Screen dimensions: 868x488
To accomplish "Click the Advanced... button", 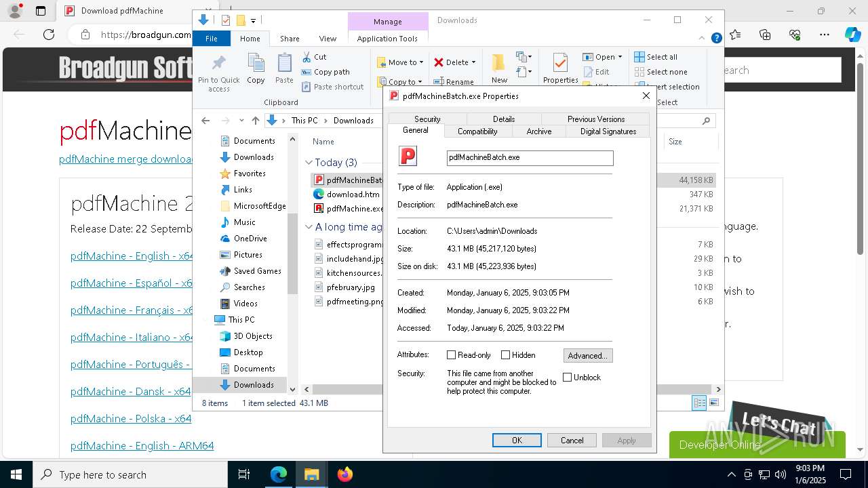I will click(588, 355).
